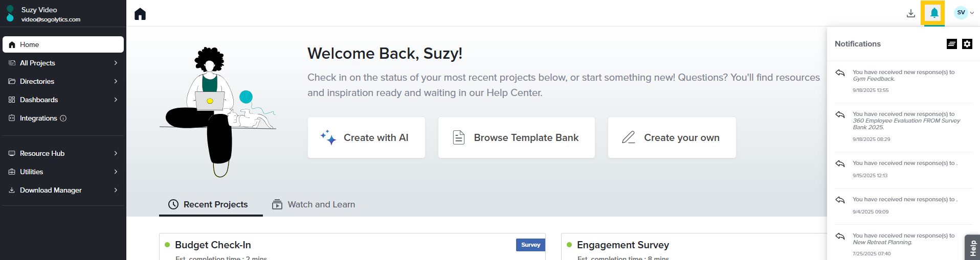980x260 pixels.
Task: Click Browse Template Bank button
Action: coord(516,137)
